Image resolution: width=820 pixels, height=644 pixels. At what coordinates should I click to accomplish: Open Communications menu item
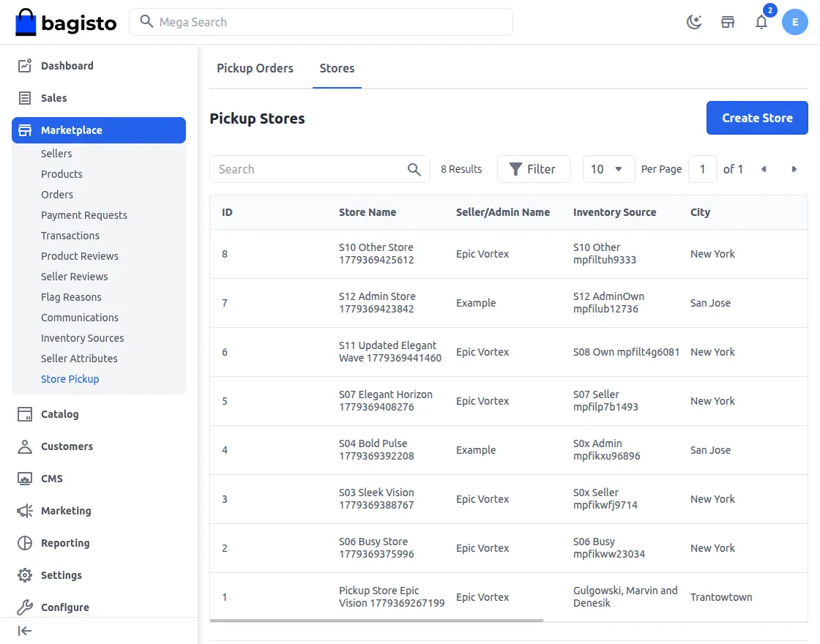coord(80,318)
